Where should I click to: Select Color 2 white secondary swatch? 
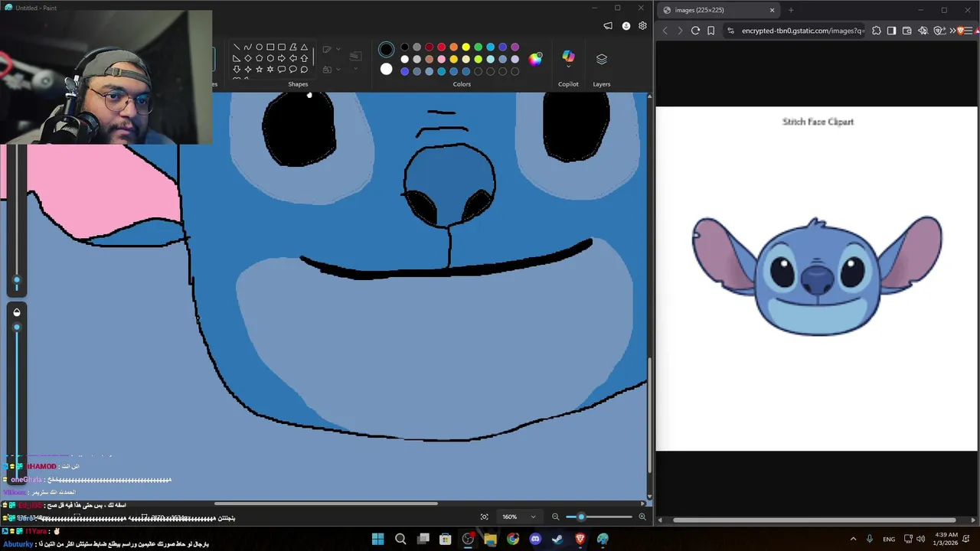[386, 70]
